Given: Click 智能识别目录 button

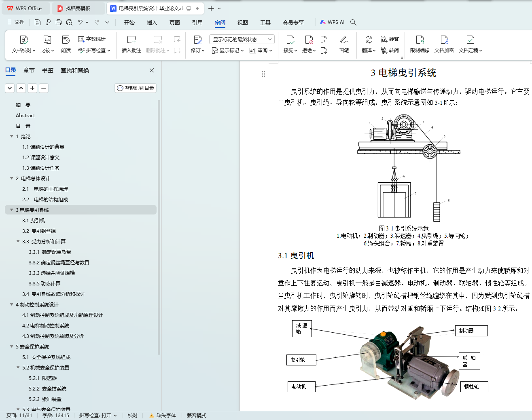Looking at the screenshot, I should [136, 88].
